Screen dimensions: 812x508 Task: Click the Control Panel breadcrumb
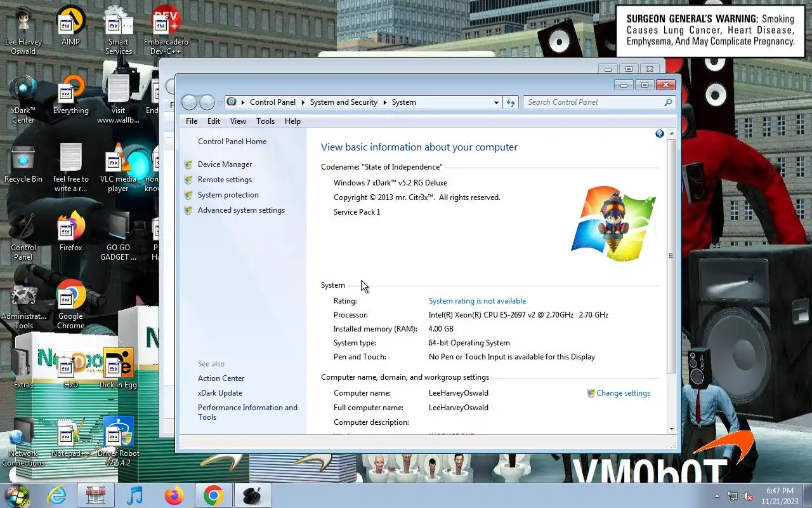(x=273, y=102)
